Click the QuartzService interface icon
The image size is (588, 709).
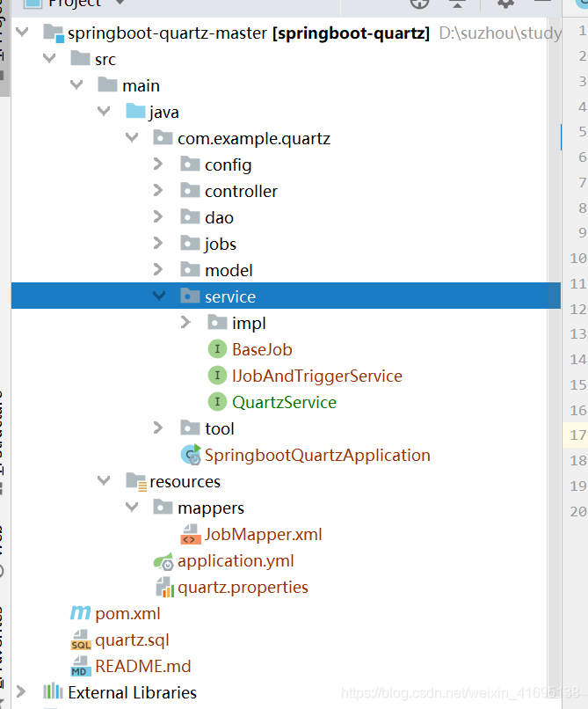(217, 401)
